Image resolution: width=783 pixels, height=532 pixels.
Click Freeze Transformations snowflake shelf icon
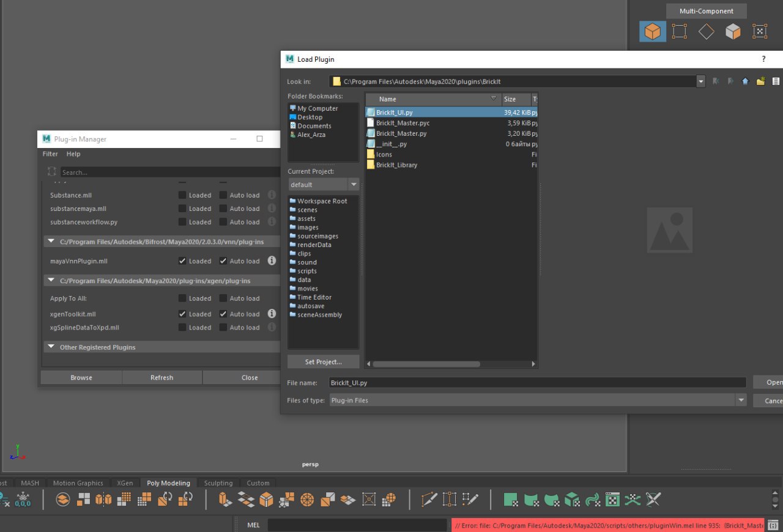pos(23,499)
